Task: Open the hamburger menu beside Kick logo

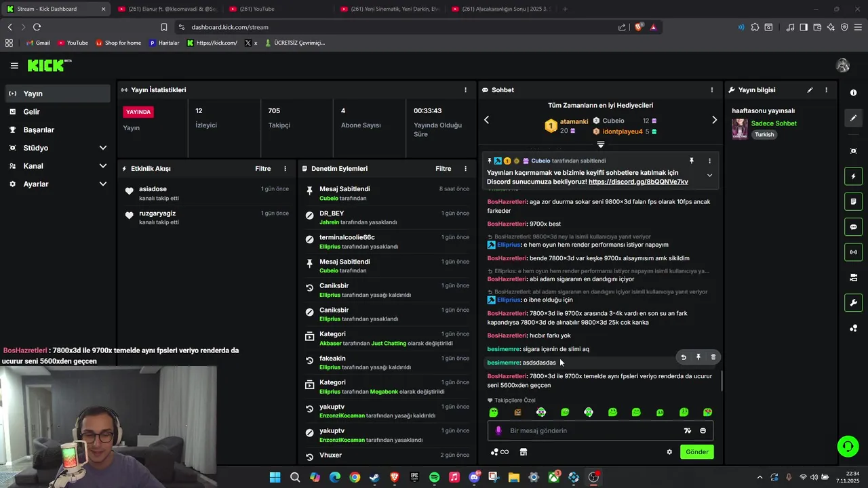Action: (14, 66)
